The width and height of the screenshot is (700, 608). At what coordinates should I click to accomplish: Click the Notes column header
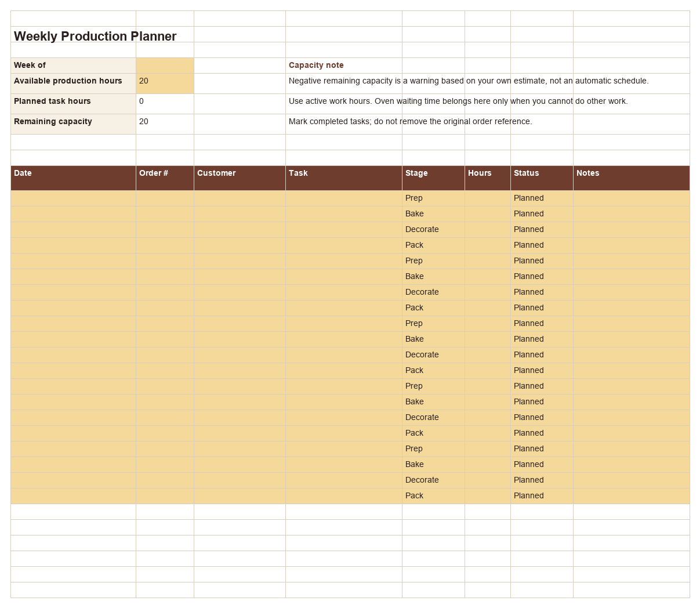point(631,178)
